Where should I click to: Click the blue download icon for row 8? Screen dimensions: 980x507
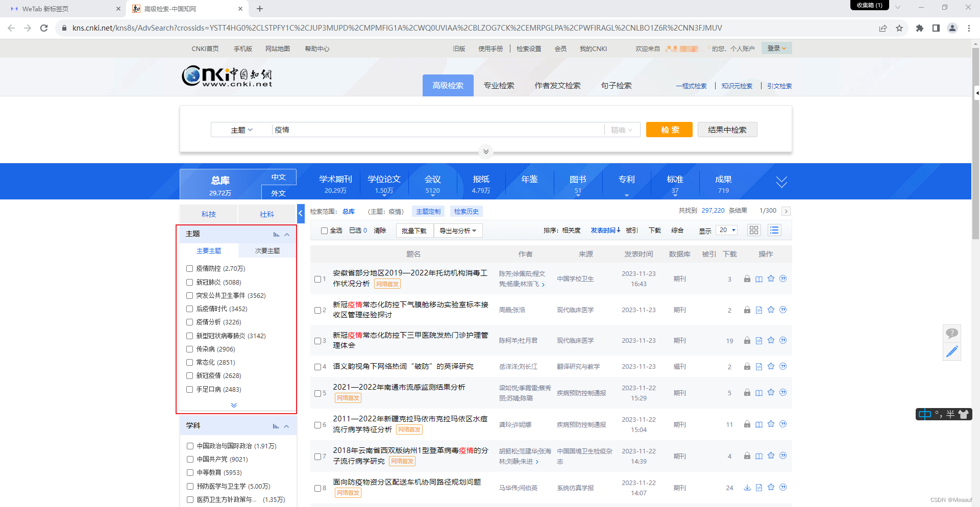[747, 488]
